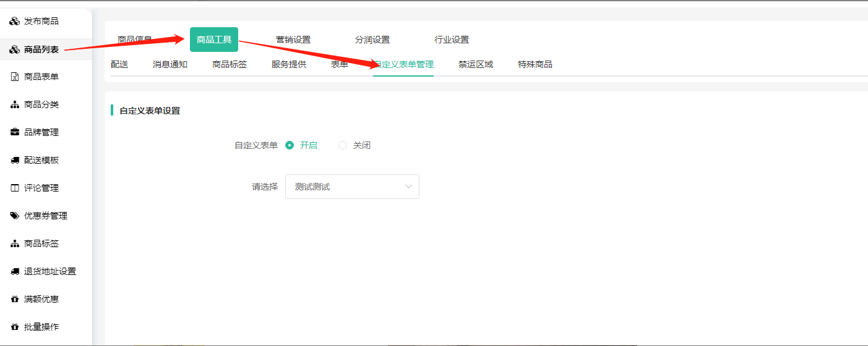Click the 评论管理 columns icon

(15, 188)
